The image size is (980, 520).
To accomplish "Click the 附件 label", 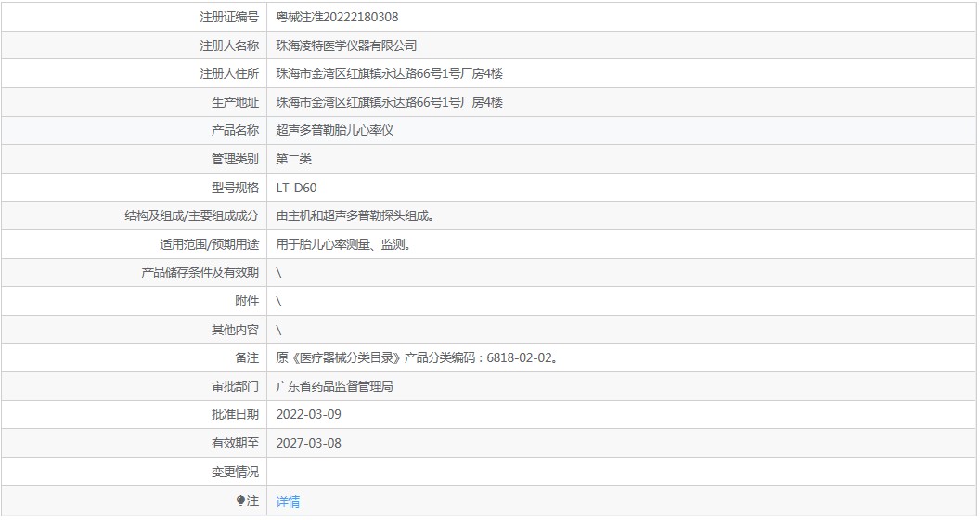I will (x=247, y=301).
